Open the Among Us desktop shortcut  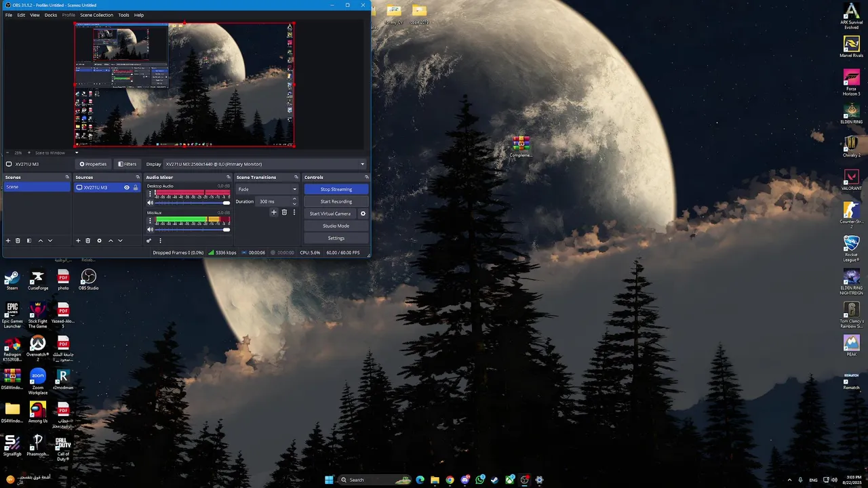click(37, 412)
